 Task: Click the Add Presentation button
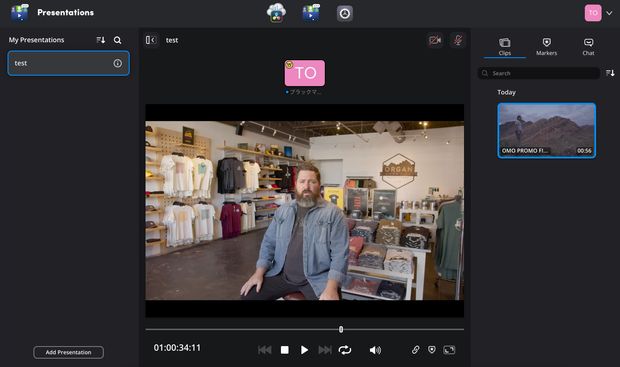click(68, 352)
